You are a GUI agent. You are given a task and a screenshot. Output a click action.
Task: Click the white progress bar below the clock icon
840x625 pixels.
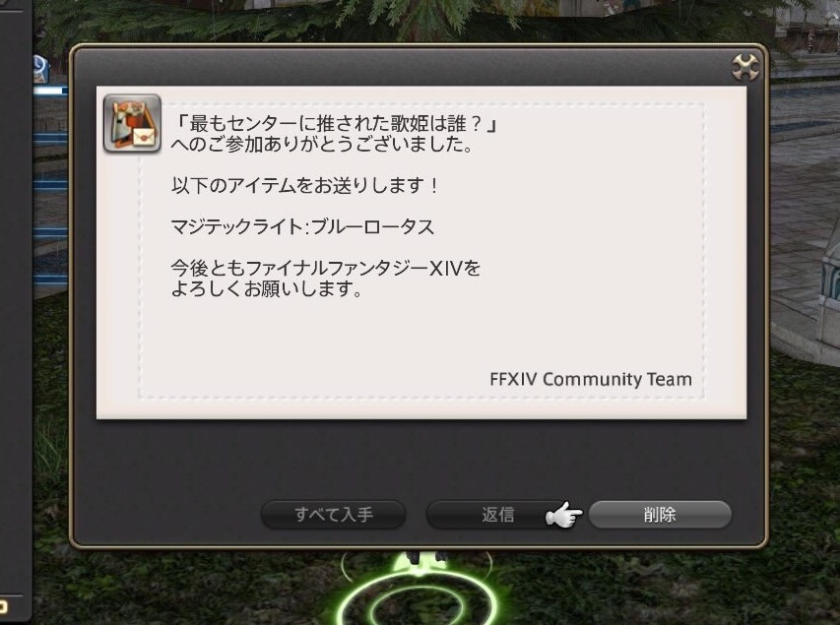coord(50,91)
